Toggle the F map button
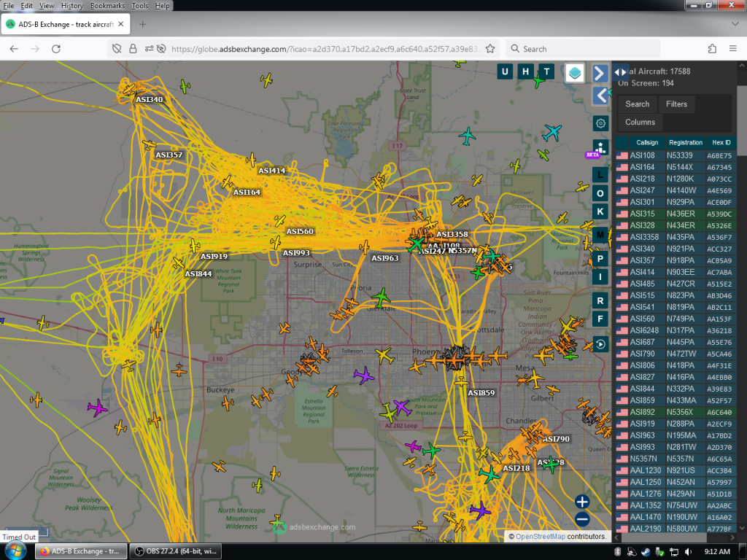This screenshot has height=560, width=747. (x=600, y=319)
